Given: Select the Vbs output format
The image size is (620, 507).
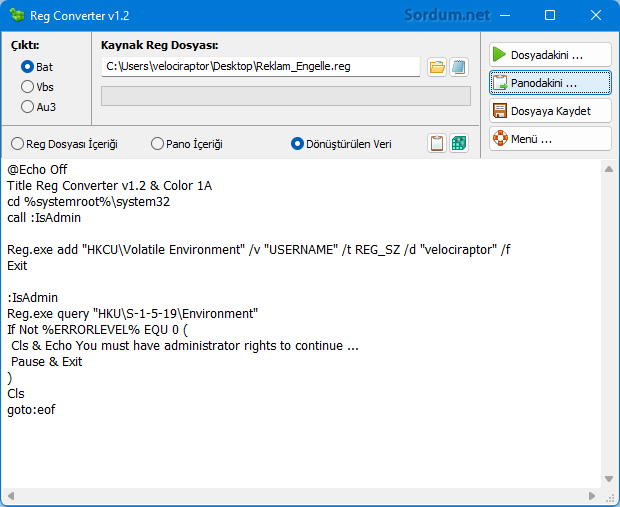Looking at the screenshot, I should click(x=28, y=87).
